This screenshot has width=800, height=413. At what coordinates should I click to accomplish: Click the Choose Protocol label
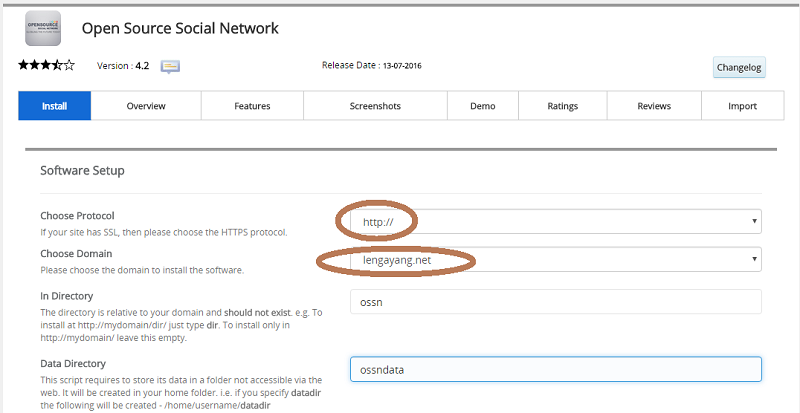[77, 215]
